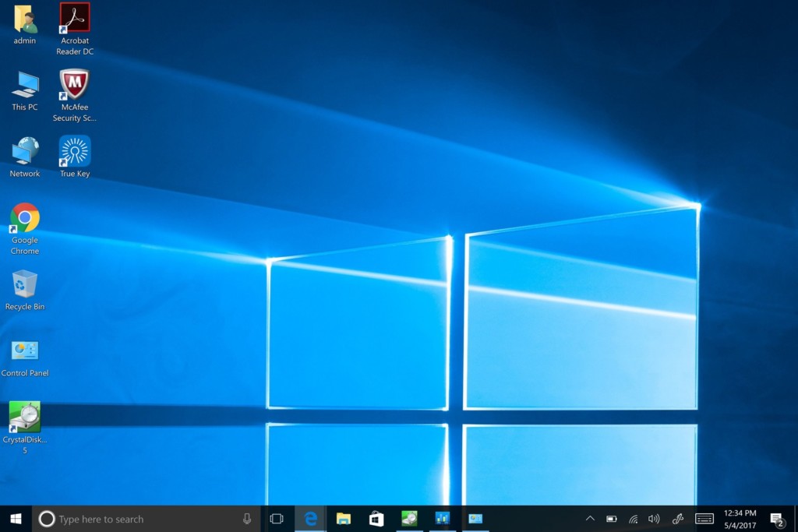
Task: Select the Recycle Bin icon
Action: 25,290
